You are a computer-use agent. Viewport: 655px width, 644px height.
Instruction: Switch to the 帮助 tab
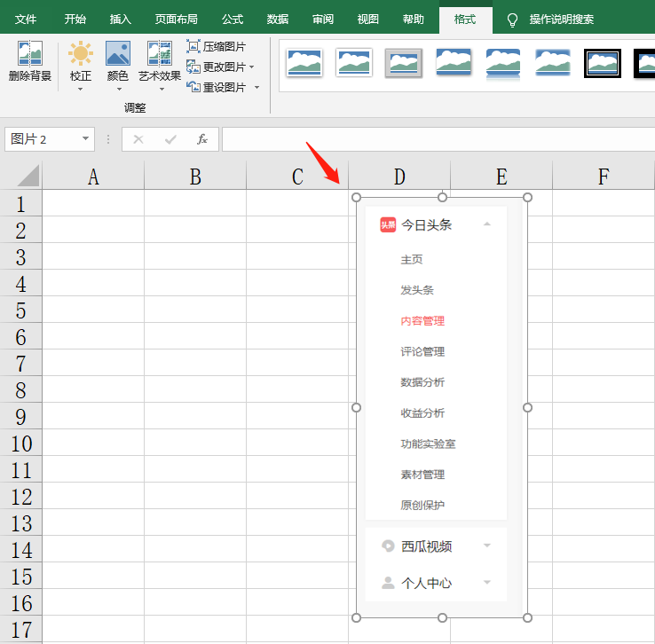413,20
